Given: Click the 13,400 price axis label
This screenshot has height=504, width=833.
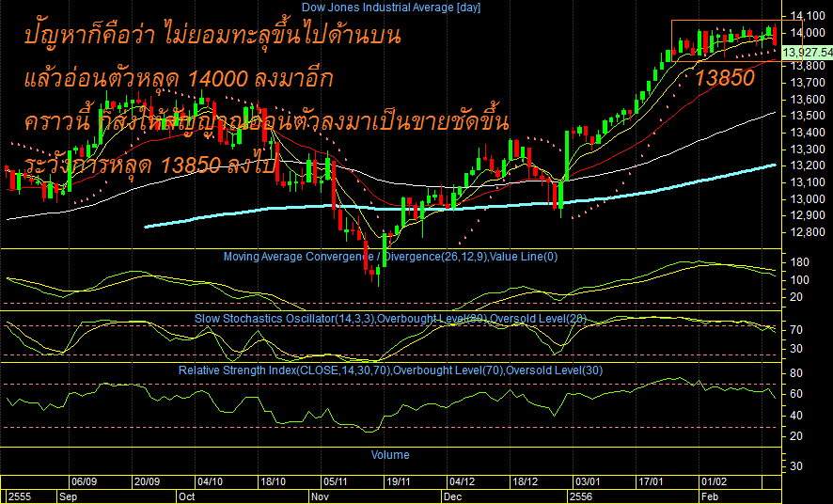Looking at the screenshot, I should pyautogui.click(x=808, y=133).
